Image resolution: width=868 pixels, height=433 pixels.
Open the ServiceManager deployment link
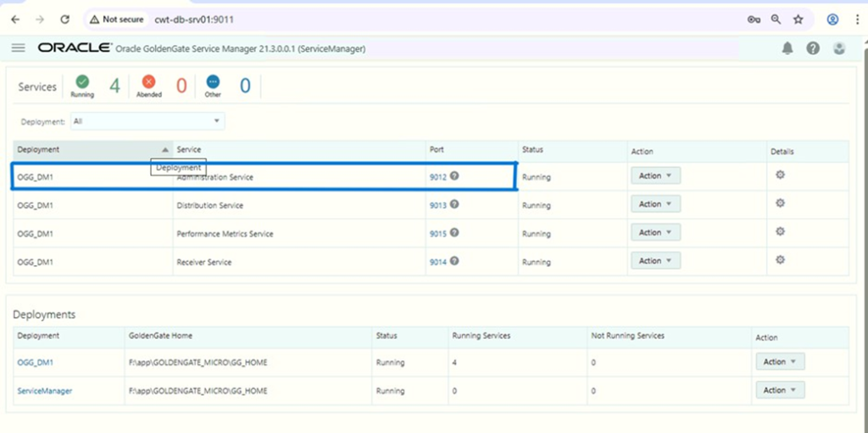[x=45, y=391]
